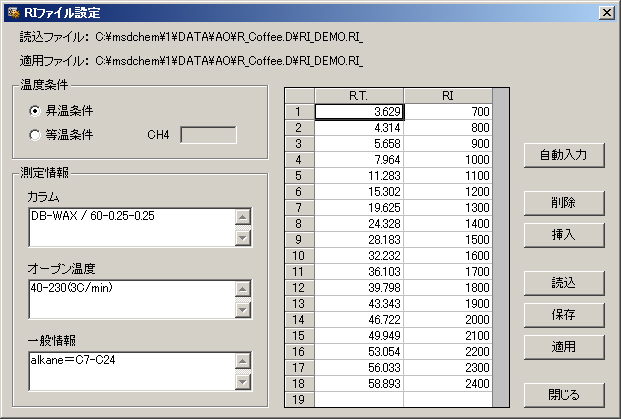Select R.T. cell 7.964
Viewport: 621px width, 419px height.
coord(359,160)
